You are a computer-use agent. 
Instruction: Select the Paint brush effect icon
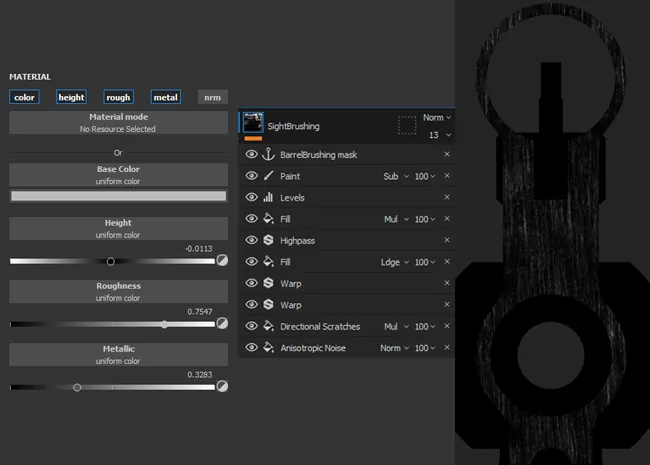pyautogui.click(x=268, y=176)
